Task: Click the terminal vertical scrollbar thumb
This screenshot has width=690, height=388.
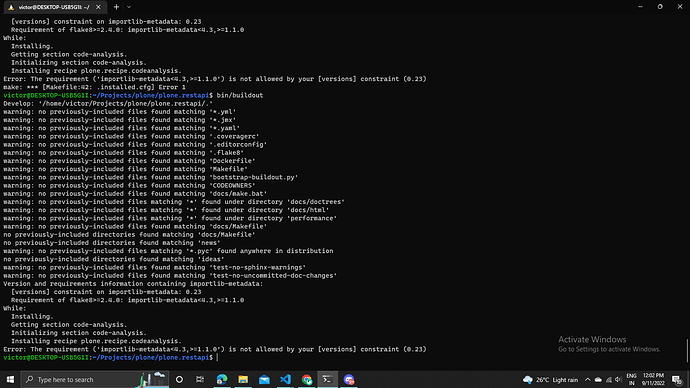Action: point(687,350)
